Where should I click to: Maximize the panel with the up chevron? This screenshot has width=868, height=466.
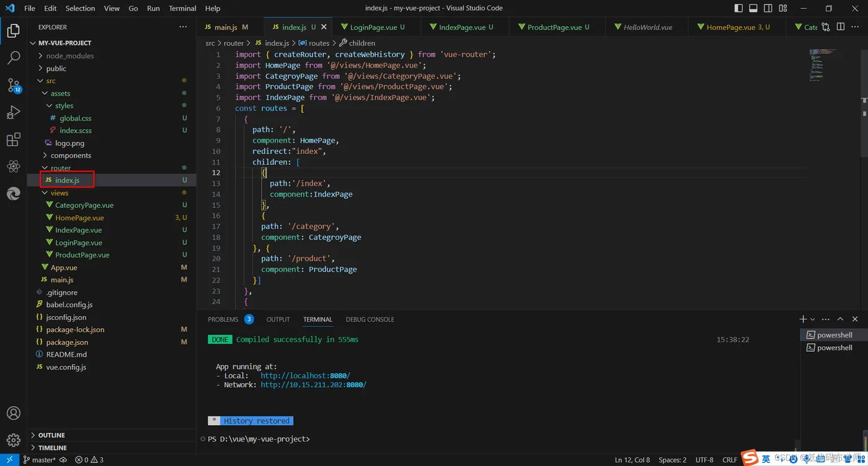point(840,319)
